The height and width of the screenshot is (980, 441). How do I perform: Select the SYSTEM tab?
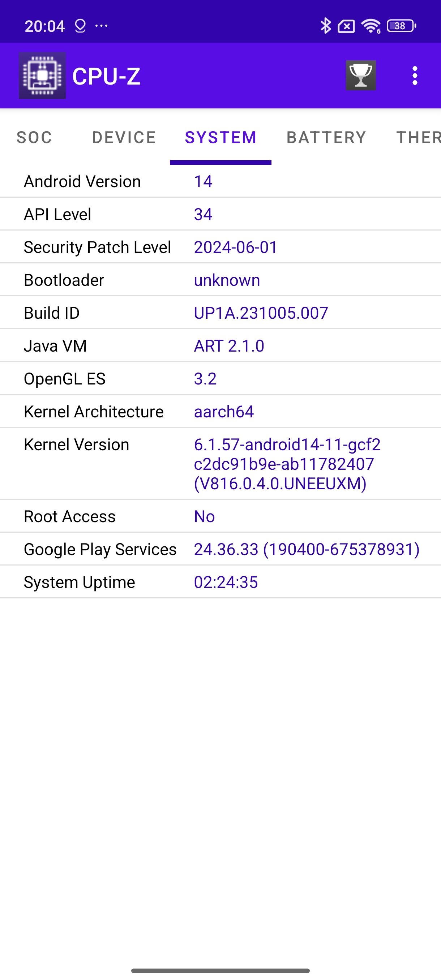tap(221, 137)
